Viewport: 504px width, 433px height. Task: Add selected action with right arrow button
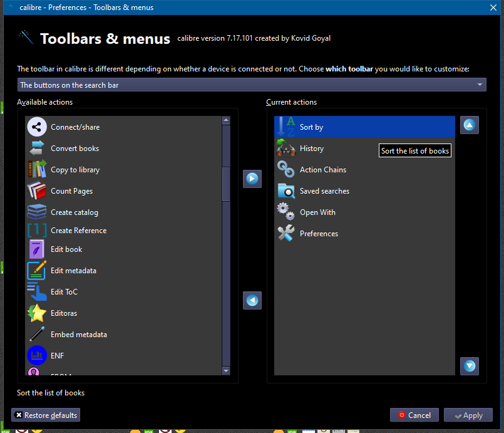(252, 179)
